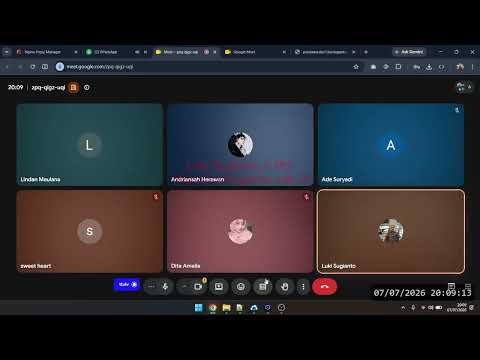The width and height of the screenshot is (480, 360).
Task: Open File Explorer from the taskbar
Action: (226, 308)
